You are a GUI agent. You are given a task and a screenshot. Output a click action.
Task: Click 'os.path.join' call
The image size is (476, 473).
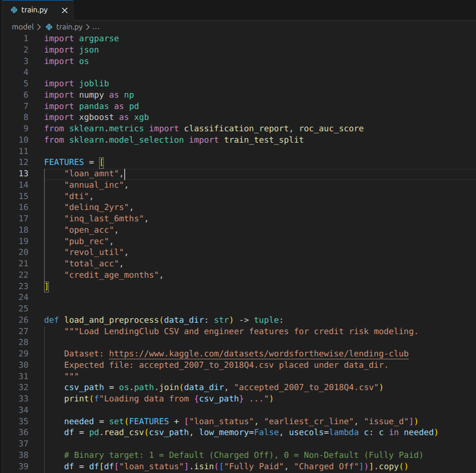click(149, 387)
